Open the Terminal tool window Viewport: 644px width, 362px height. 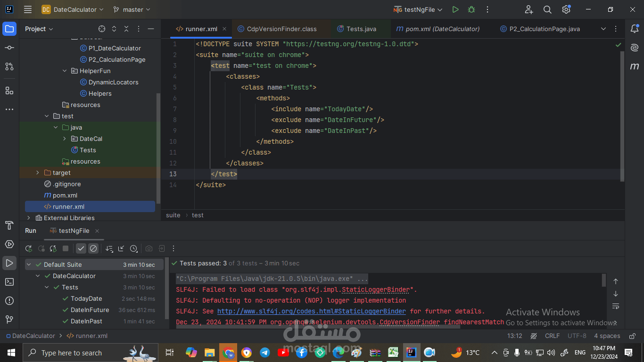[9, 282]
